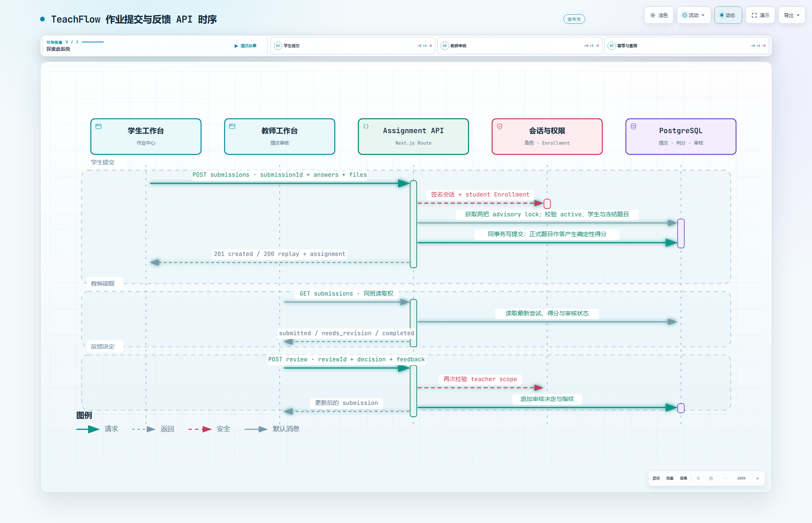
Task: Click the shield icon on 会话与权限 node
Action: coord(500,126)
